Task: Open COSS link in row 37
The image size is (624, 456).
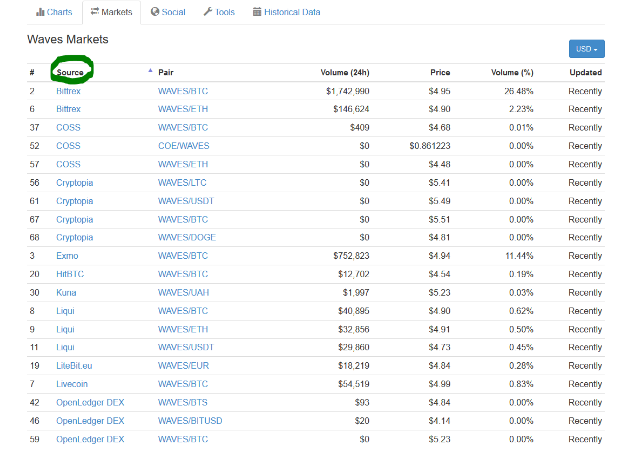Action: (x=68, y=128)
